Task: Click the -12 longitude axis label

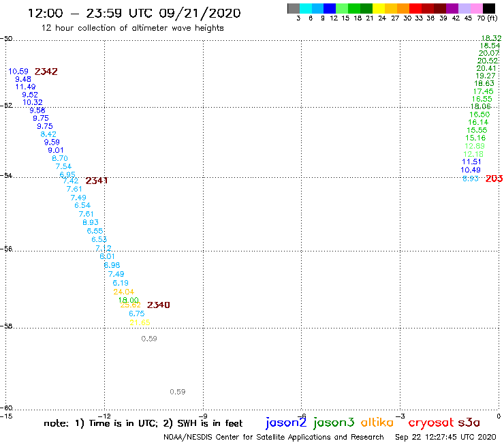Action: tap(104, 416)
